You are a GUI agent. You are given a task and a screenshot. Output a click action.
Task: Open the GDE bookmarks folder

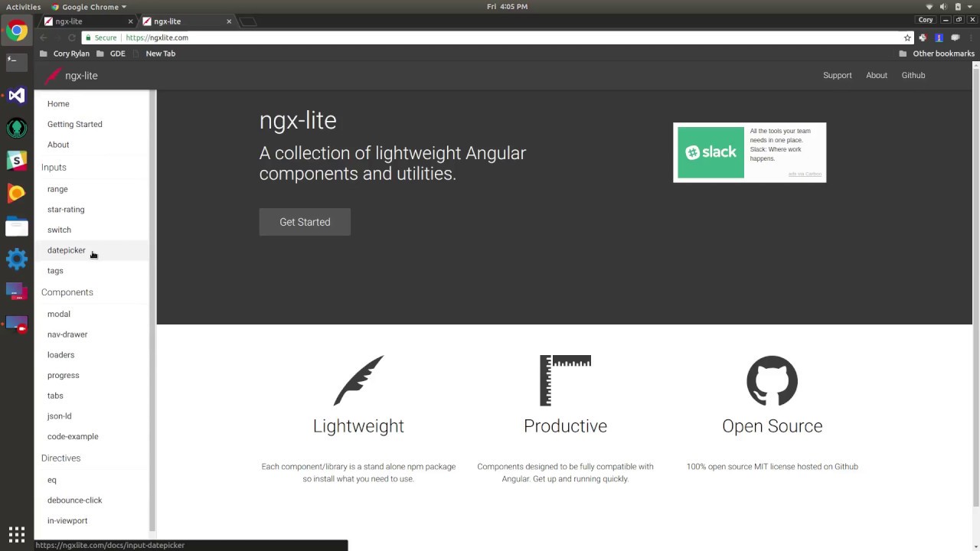click(111, 54)
